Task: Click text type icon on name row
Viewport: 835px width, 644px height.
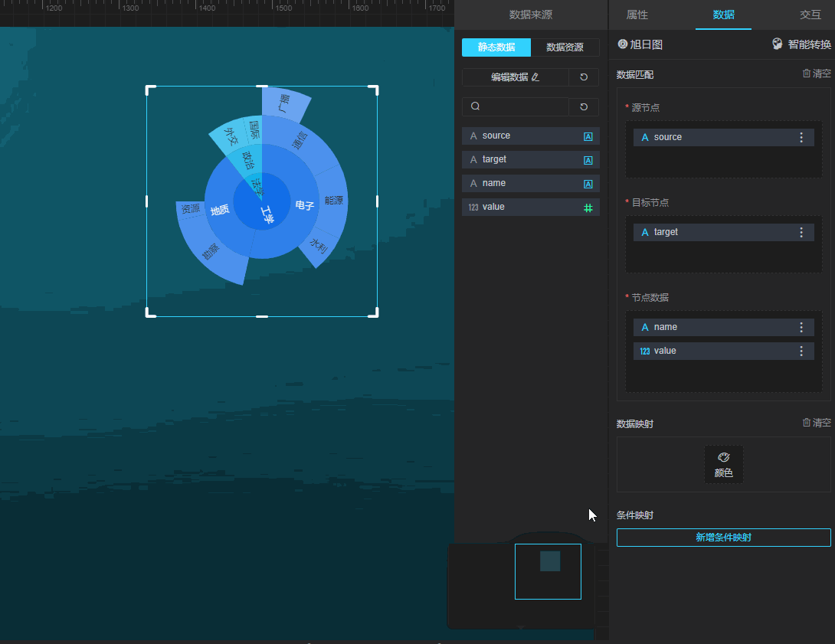Action: [588, 184]
